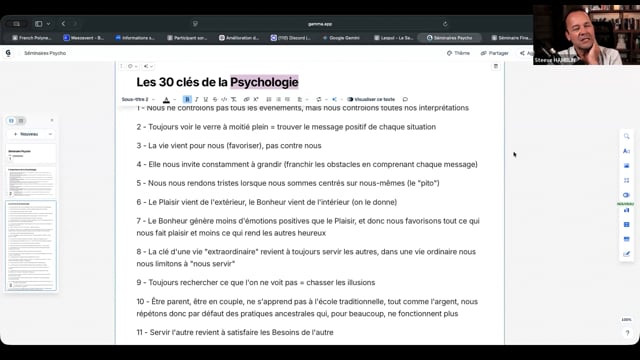Viewport: 640px width, 360px height.
Task: Open charts icon in right toolbar
Action: tap(627, 210)
